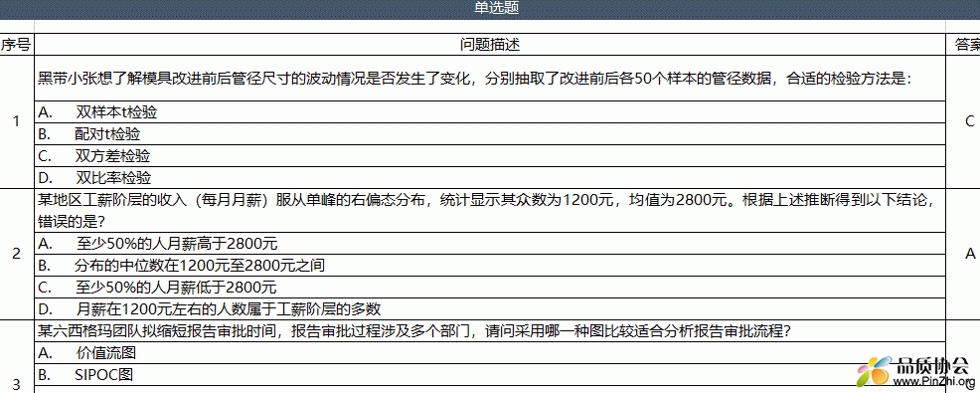Viewport: 980px width, 393px height.
Task: Click answer cell showing C
Action: (x=963, y=121)
